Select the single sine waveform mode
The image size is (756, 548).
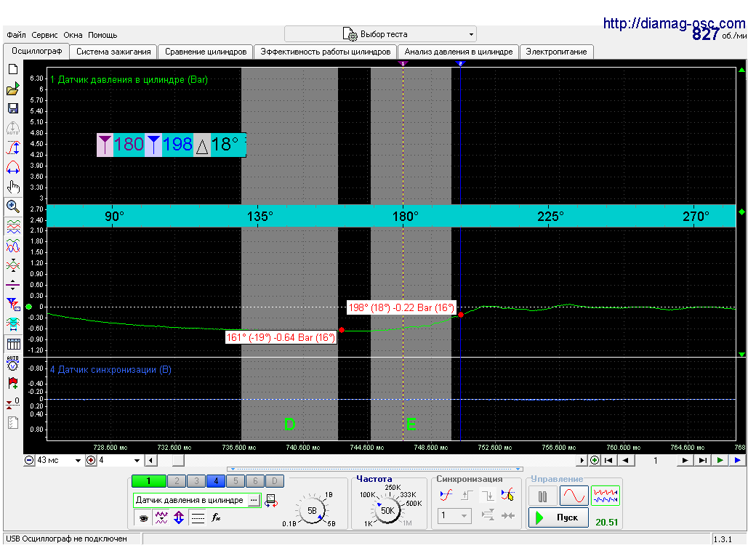coord(574,496)
